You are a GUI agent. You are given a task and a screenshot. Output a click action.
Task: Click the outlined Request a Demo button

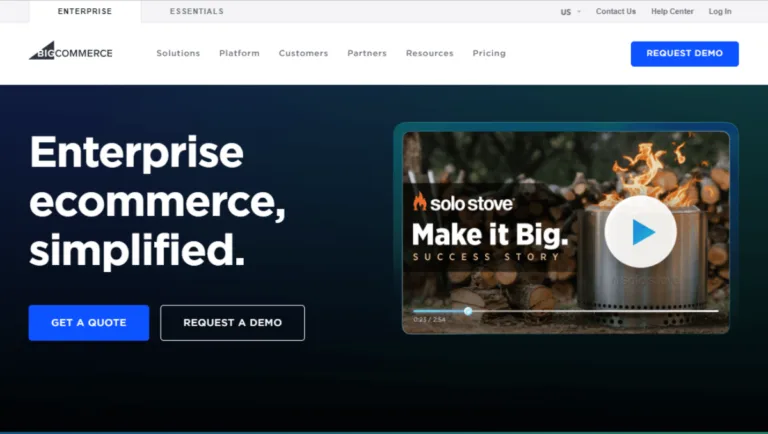pos(232,322)
